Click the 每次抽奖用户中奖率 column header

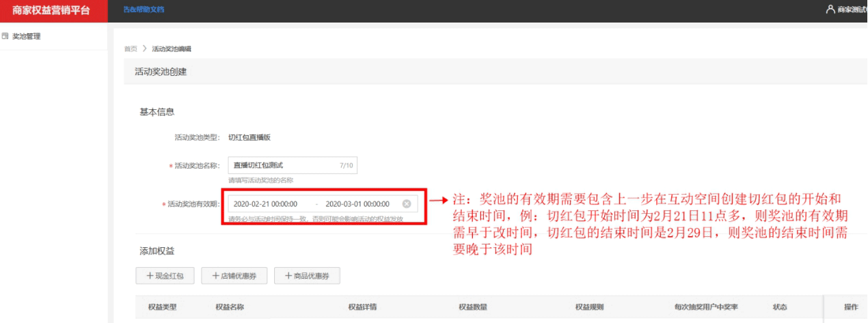pyautogui.click(x=706, y=307)
